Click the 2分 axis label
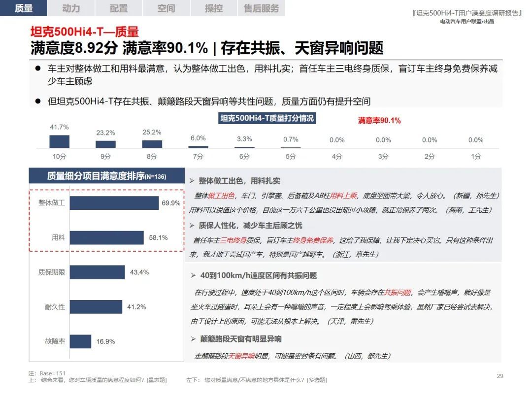532x399 pixels. 430,157
